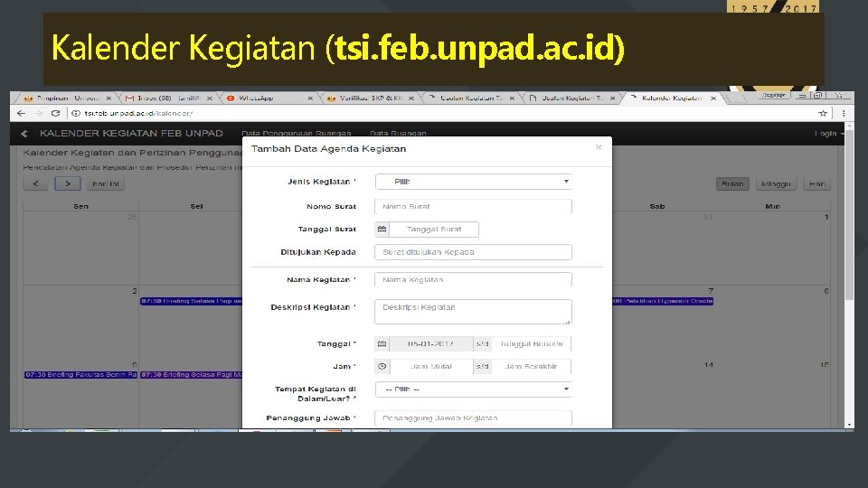
Task: Click calendar icon next to Tanggal field
Action: pyautogui.click(x=382, y=343)
